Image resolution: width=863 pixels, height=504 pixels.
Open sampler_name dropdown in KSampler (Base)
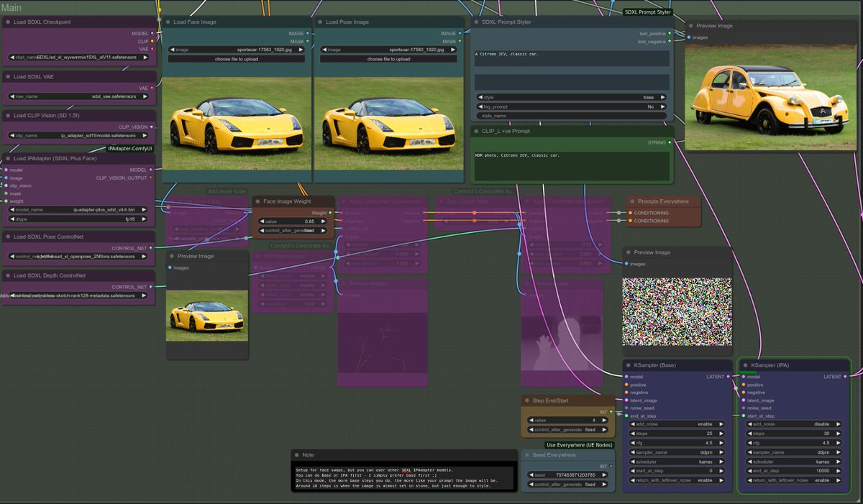676,452
